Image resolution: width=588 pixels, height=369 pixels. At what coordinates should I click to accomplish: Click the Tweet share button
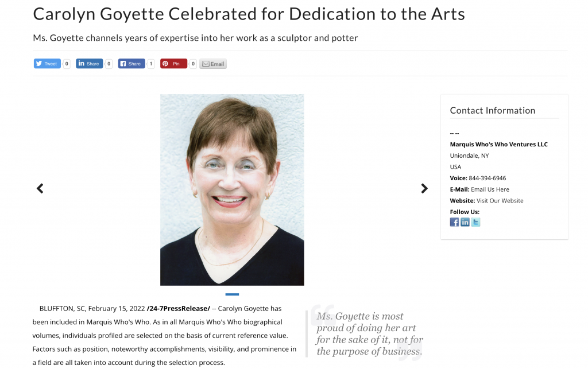(47, 64)
